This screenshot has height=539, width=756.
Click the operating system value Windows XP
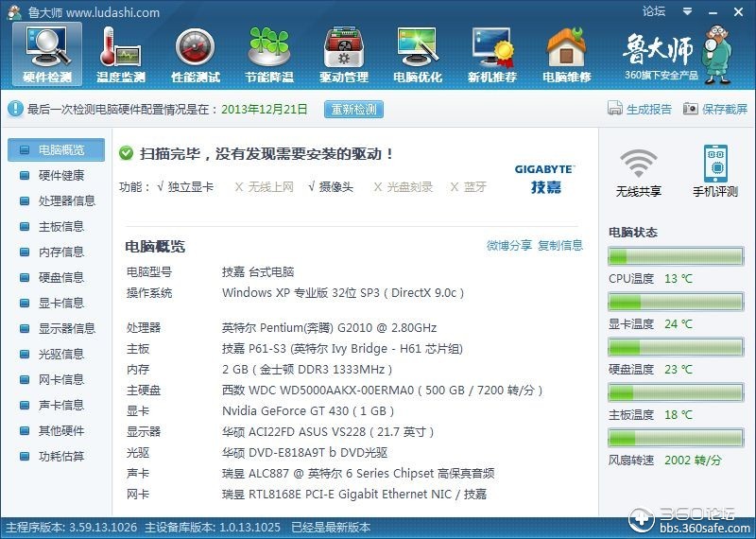pos(343,292)
